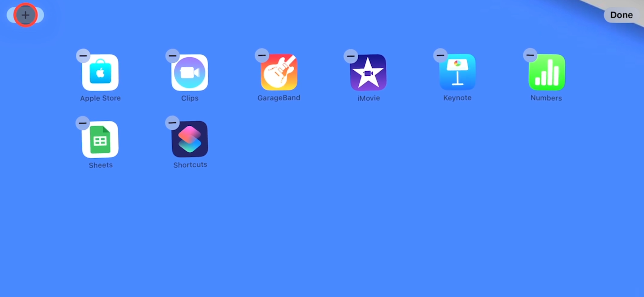Open the Clips app icon

190,73
